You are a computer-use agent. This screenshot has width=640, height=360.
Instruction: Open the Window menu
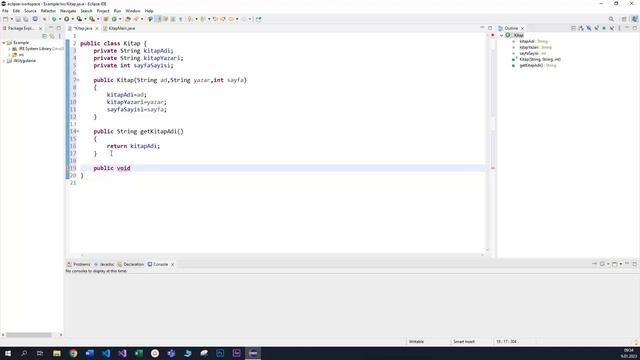click(x=133, y=11)
